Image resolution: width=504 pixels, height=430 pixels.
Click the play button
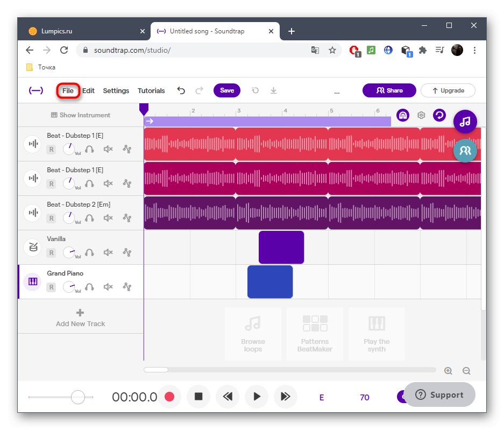click(257, 397)
